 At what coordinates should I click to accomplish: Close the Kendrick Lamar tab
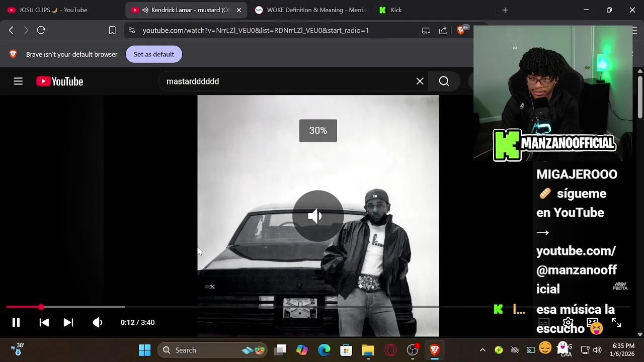(239, 10)
